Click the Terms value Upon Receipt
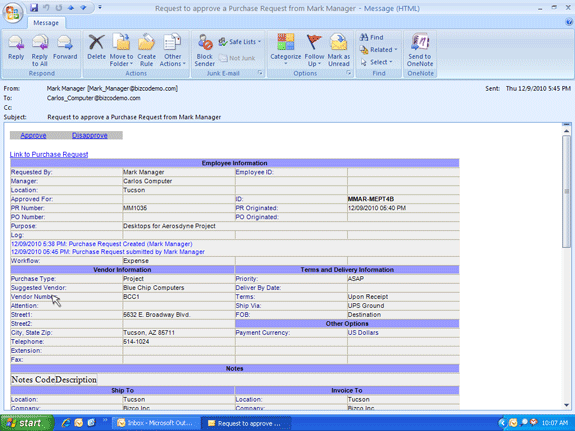Viewport: 575px width, 431px height. [368, 297]
